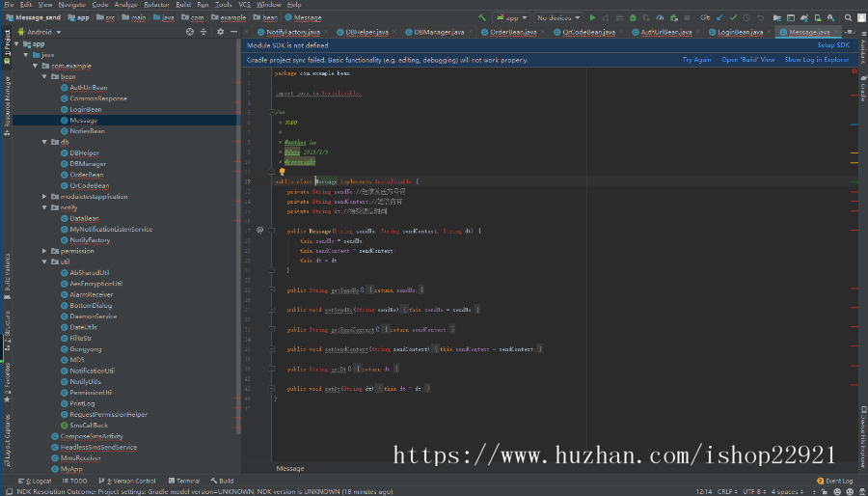Click the Build hammer icon in toolbar
Screen dimensions: 868x496
pos(481,17)
